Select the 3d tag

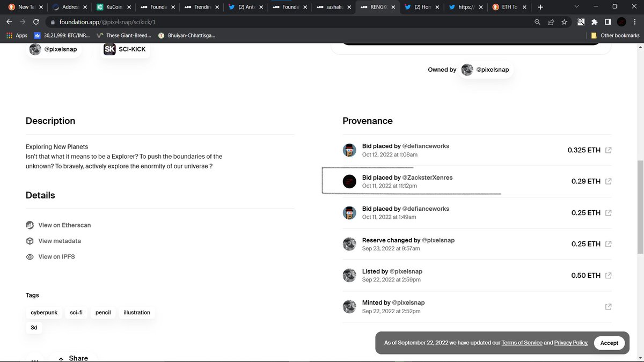[34, 327]
